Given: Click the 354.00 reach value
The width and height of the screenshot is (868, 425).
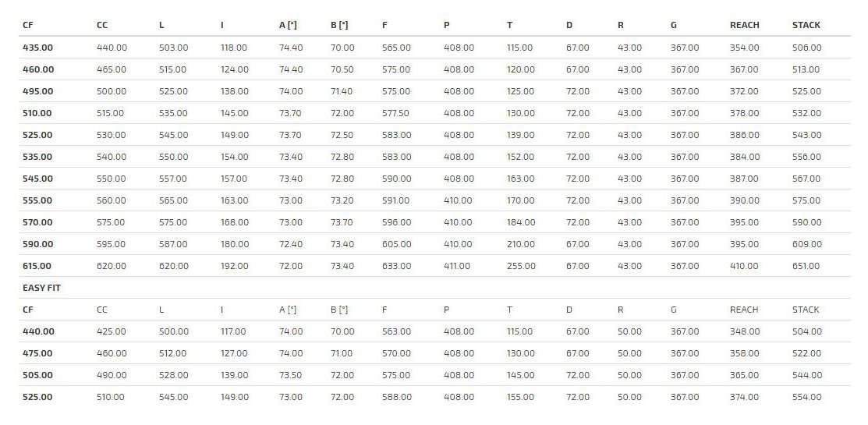Looking at the screenshot, I should [x=744, y=48].
